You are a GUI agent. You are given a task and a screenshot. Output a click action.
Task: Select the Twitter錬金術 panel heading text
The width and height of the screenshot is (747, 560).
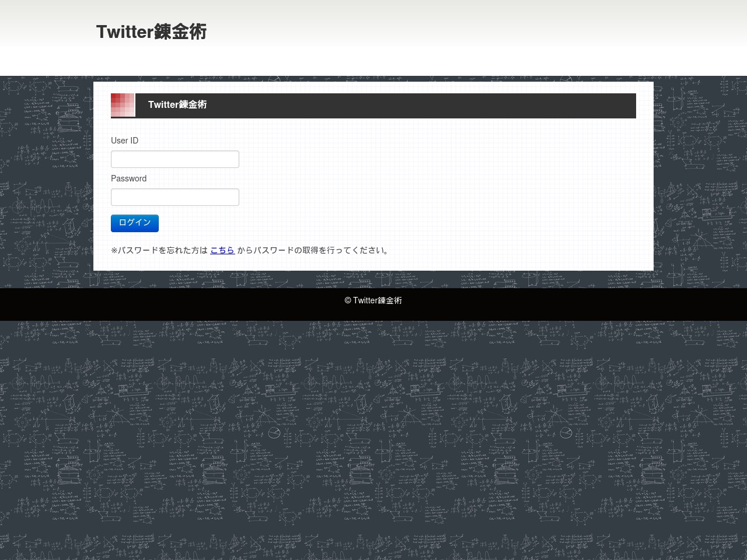coord(177,104)
